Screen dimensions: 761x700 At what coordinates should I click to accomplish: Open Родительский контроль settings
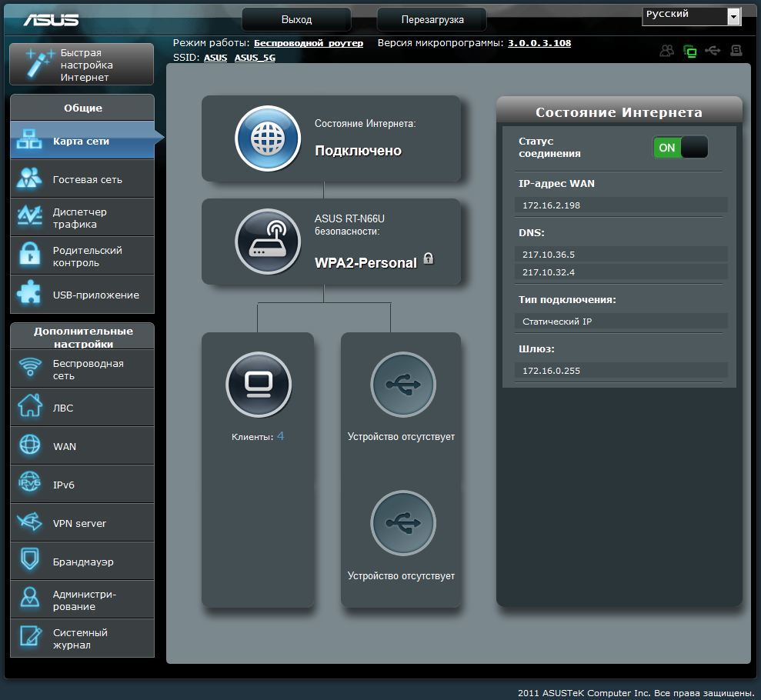click(82, 255)
